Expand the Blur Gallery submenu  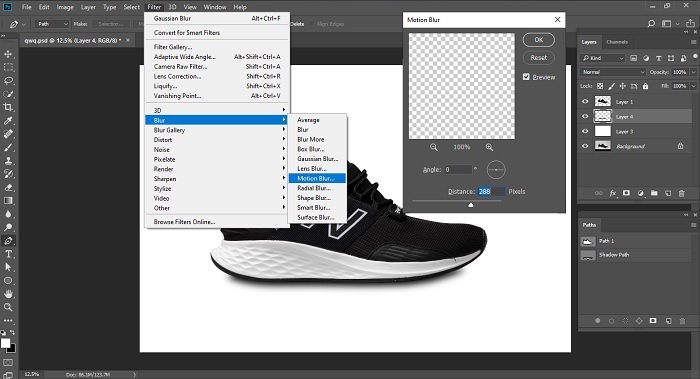[x=217, y=130]
